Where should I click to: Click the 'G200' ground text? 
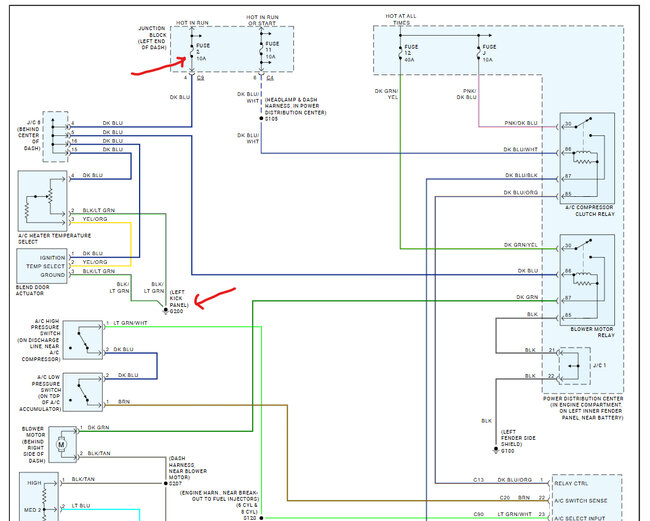[x=176, y=311]
